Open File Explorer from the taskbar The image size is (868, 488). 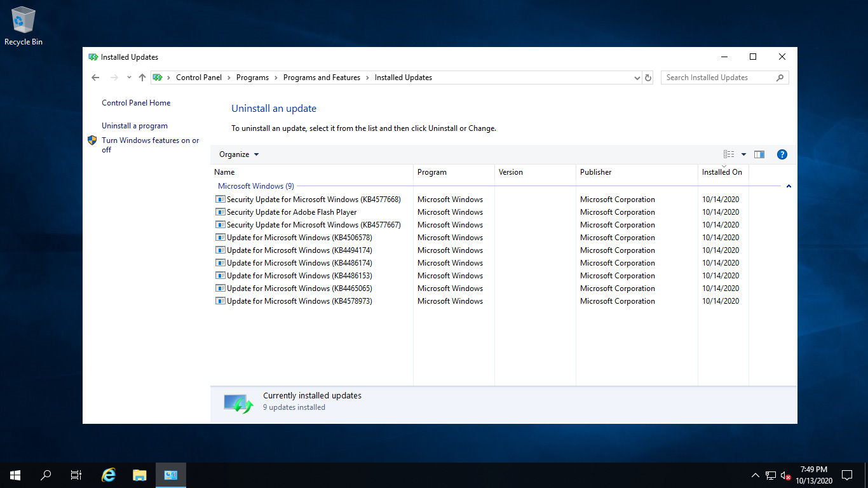[x=140, y=475]
